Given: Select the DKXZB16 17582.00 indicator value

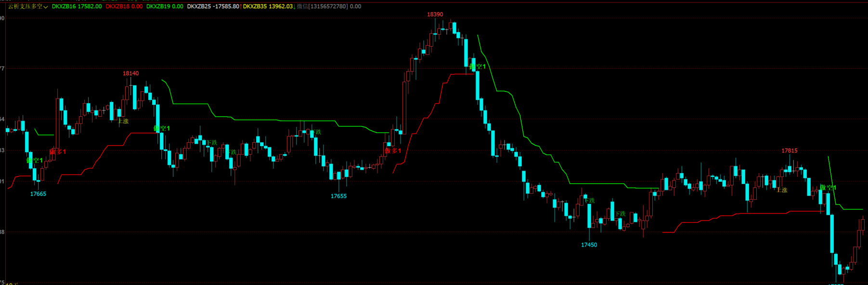Looking at the screenshot, I should tap(77, 6).
